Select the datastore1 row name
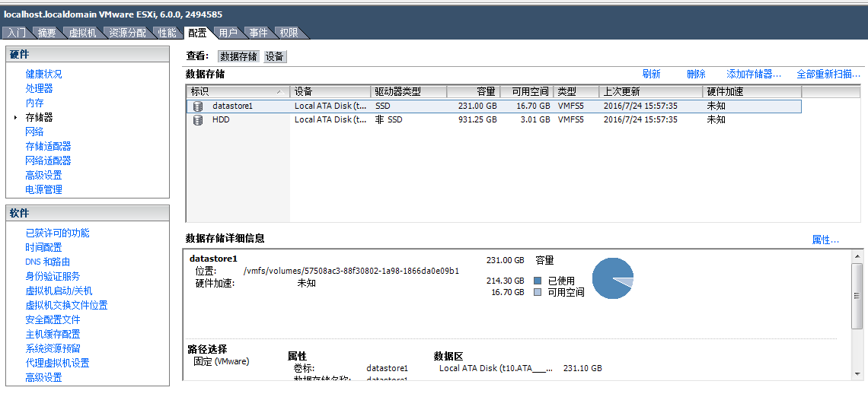 [232, 106]
